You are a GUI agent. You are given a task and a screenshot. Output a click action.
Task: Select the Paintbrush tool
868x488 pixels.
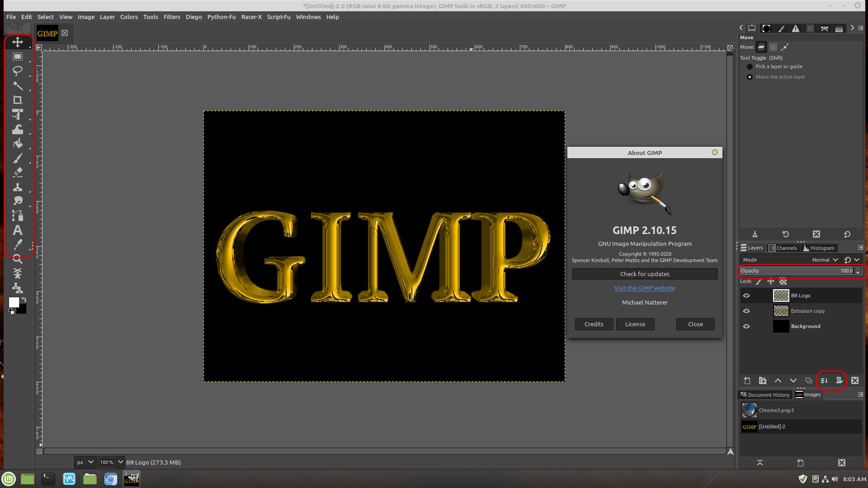point(18,158)
